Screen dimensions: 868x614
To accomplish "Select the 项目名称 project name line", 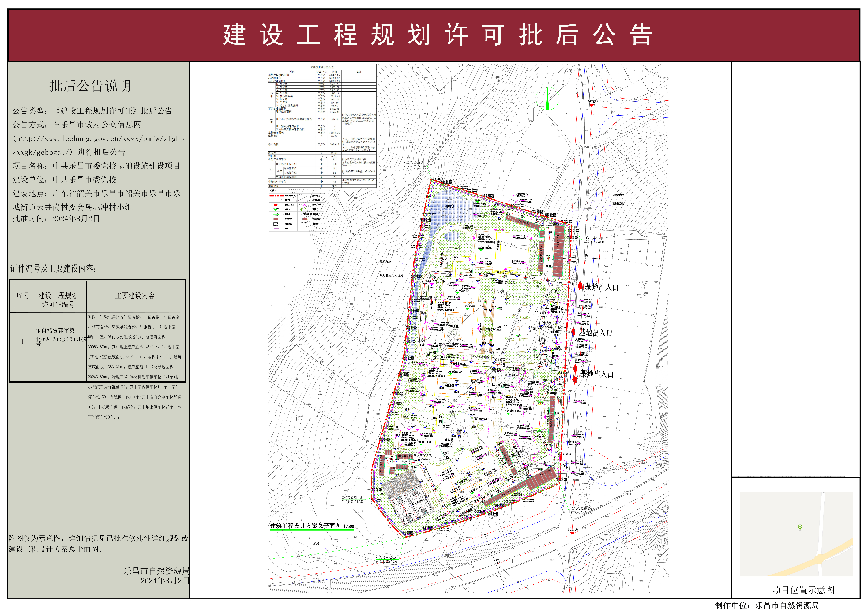I will 96,166.
